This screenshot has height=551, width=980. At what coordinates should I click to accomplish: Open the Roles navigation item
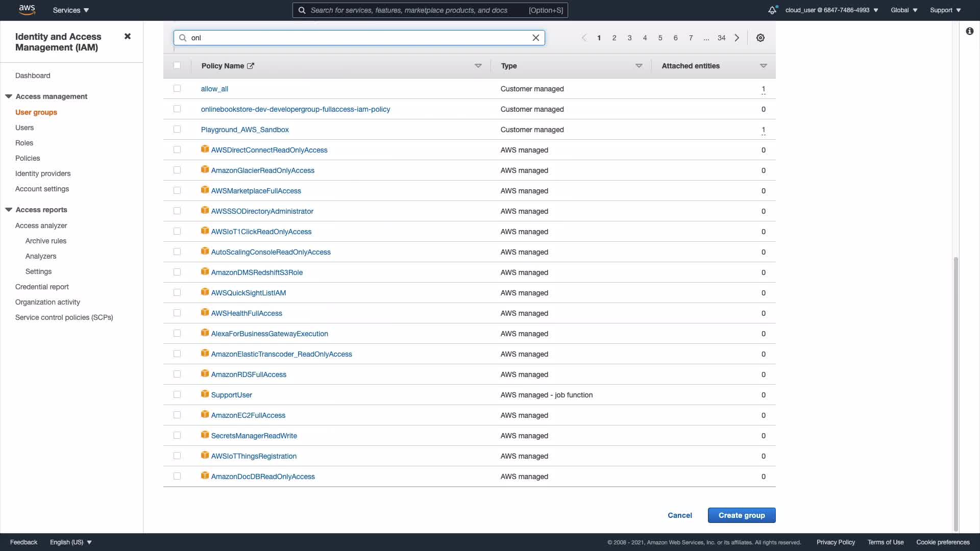pyautogui.click(x=24, y=143)
